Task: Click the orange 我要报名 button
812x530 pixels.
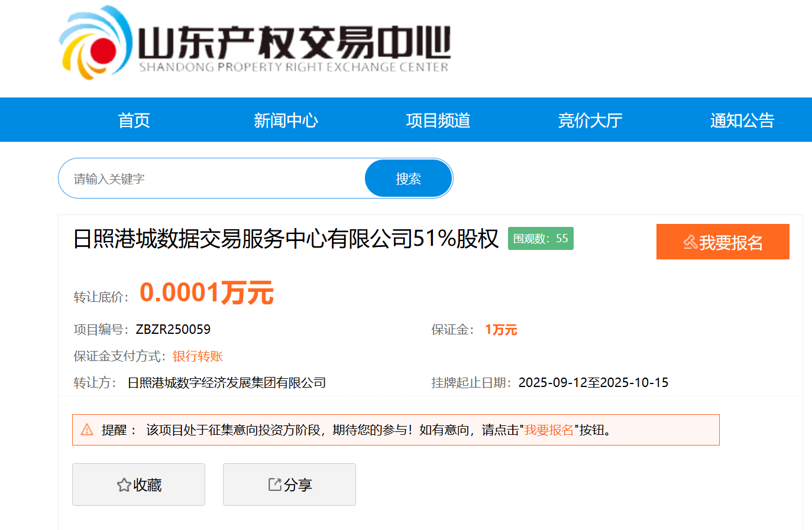Action: (723, 242)
